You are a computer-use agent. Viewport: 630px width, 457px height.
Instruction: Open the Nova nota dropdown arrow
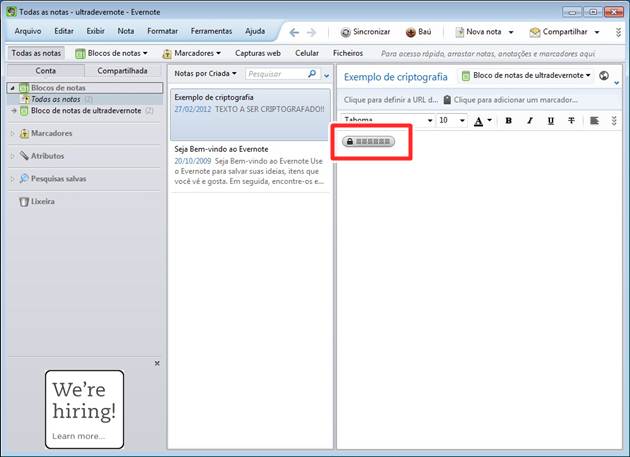click(x=511, y=32)
